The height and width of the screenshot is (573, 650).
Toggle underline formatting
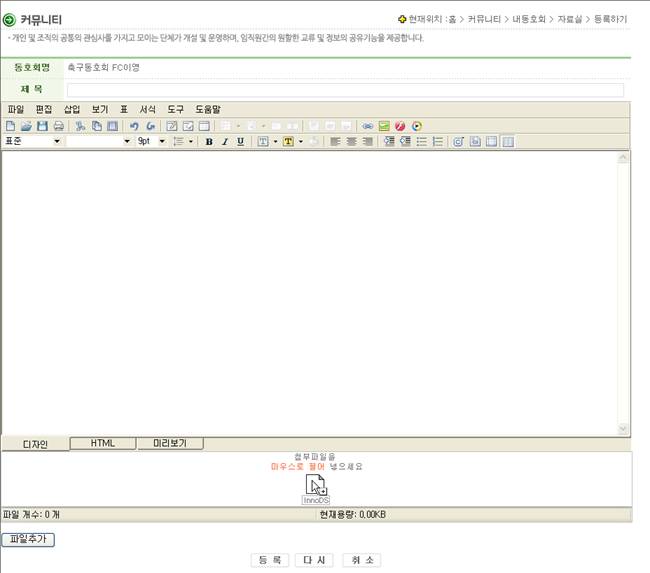241,142
